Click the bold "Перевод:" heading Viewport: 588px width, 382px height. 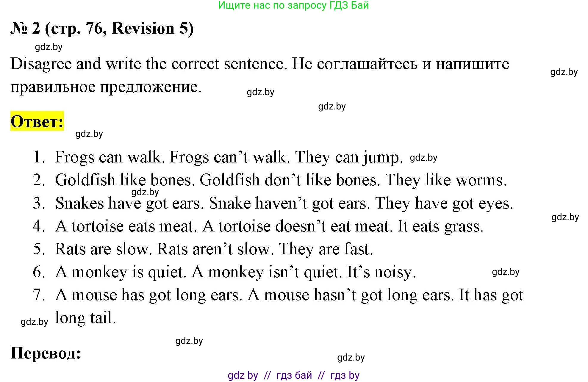click(46, 353)
